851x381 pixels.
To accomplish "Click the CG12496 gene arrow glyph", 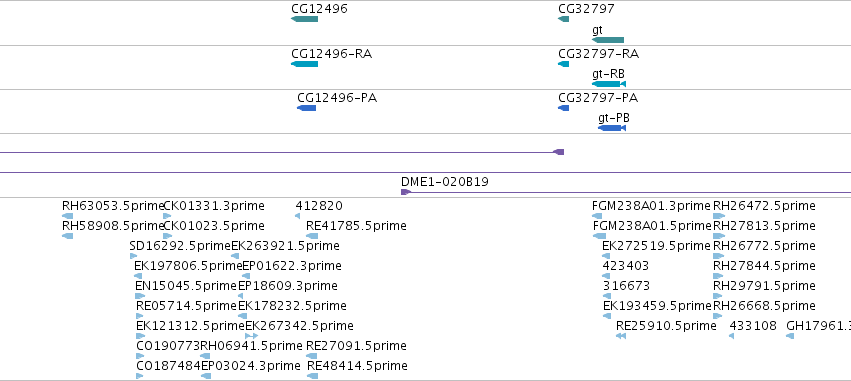I will [x=304, y=19].
